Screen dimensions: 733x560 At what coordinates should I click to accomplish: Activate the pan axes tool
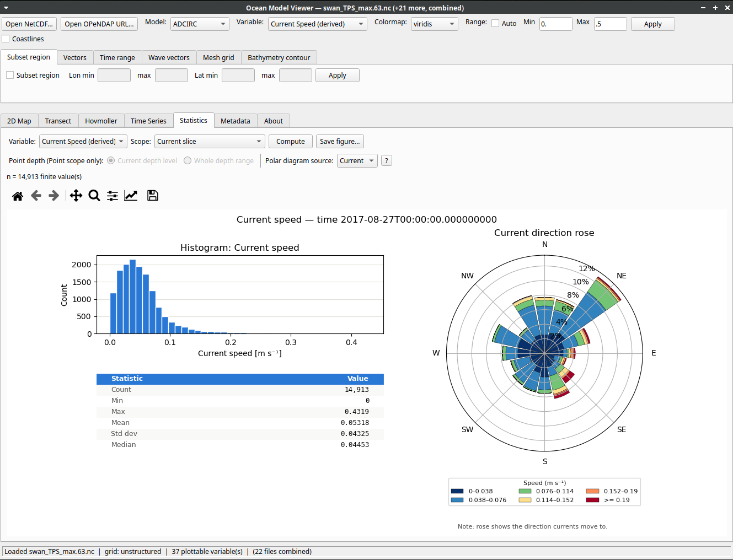(x=76, y=196)
